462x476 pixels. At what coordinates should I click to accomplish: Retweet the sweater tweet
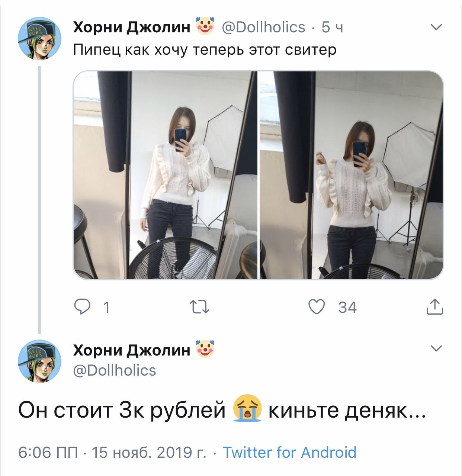(199, 308)
